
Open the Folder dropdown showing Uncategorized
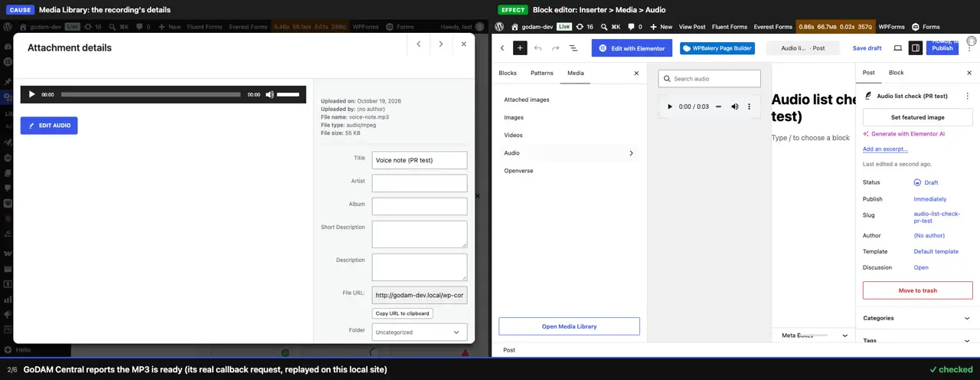click(x=420, y=332)
